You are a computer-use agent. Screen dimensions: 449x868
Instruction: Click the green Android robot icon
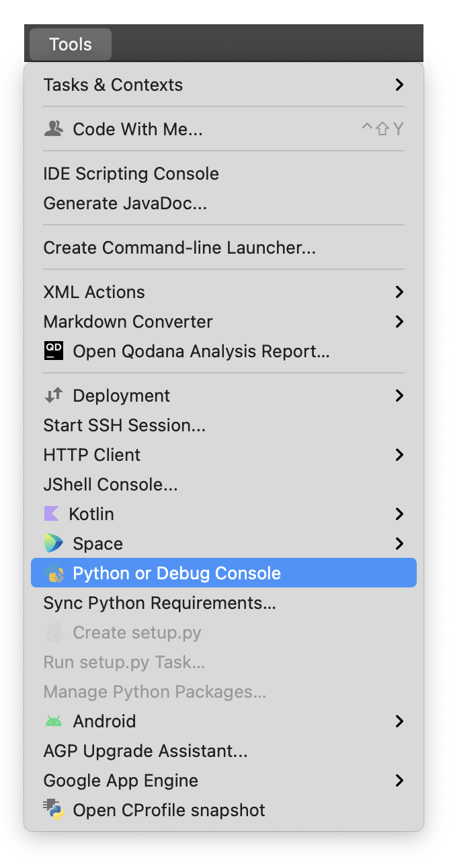click(53, 721)
